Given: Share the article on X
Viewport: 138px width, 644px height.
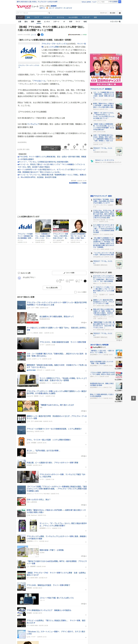Looking at the screenshot, I should [x=39, y=35].
